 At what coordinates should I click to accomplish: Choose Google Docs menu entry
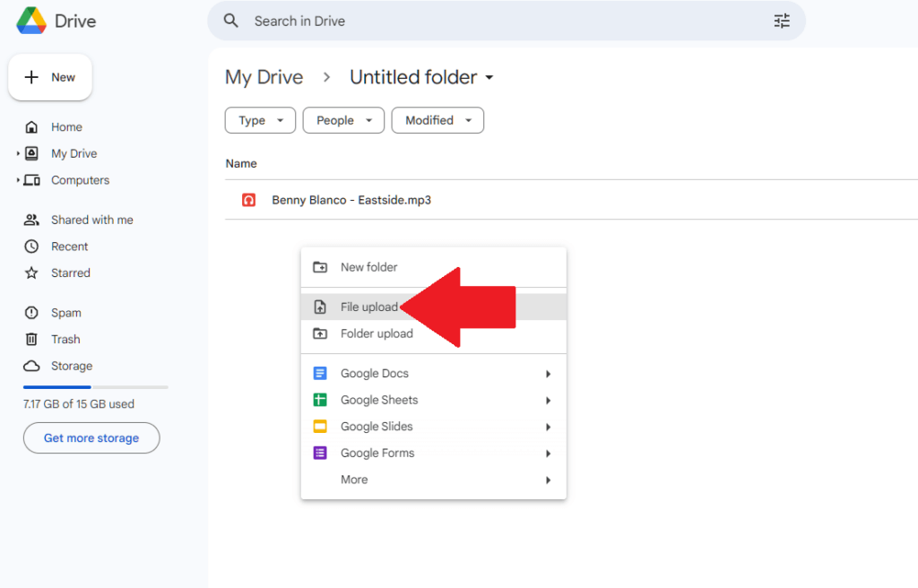tap(433, 373)
